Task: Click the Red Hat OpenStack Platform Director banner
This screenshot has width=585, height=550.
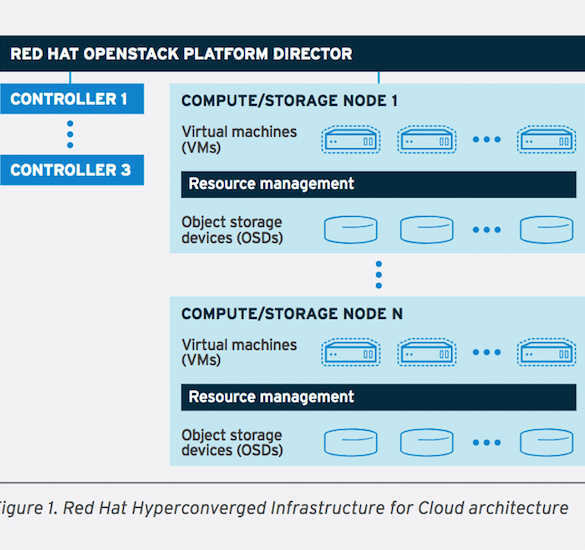Action: [x=292, y=53]
